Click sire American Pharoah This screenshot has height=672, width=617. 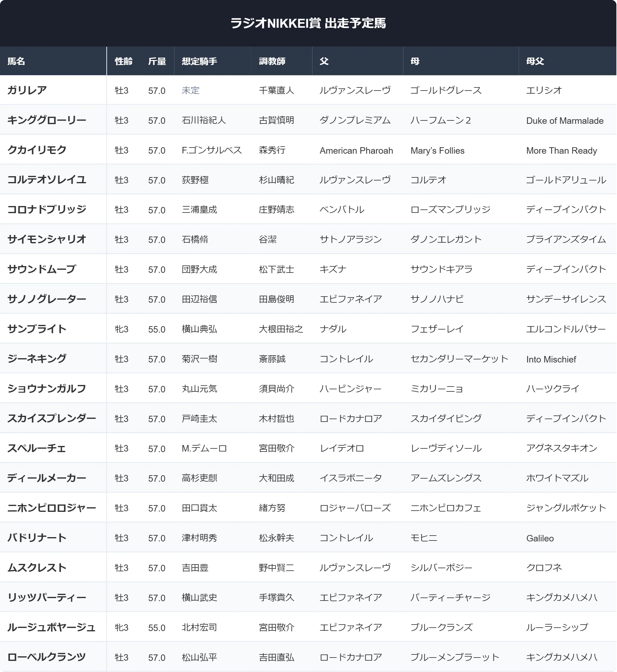(x=356, y=151)
